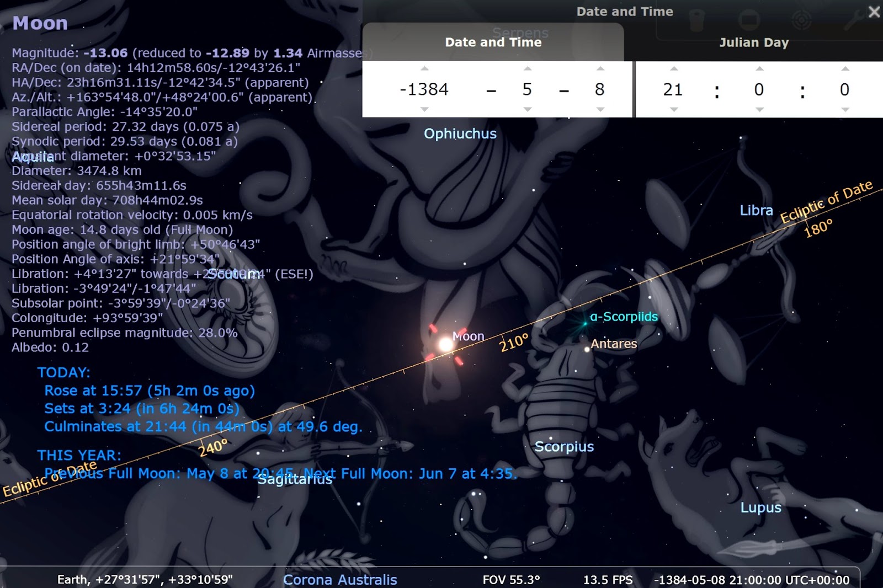Click the Moon title in the info panel
The height and width of the screenshot is (588, 883).
[x=40, y=23]
